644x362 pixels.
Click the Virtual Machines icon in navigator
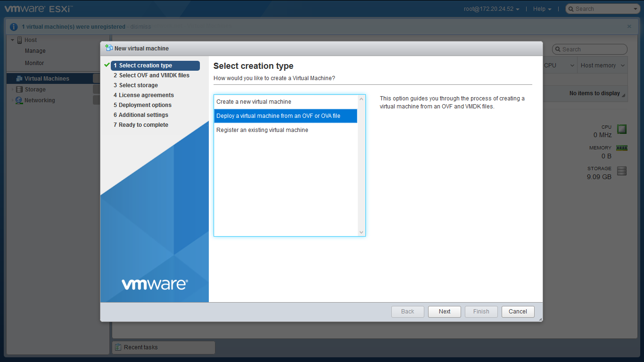[x=19, y=79]
